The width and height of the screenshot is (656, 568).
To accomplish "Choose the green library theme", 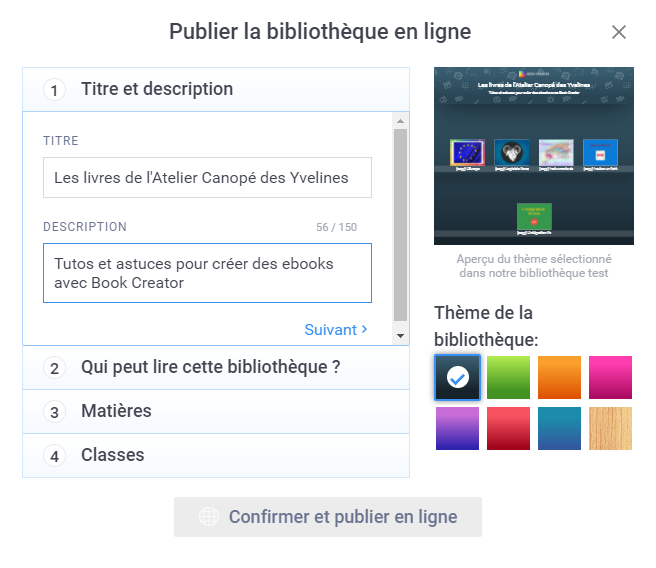I will [x=508, y=377].
